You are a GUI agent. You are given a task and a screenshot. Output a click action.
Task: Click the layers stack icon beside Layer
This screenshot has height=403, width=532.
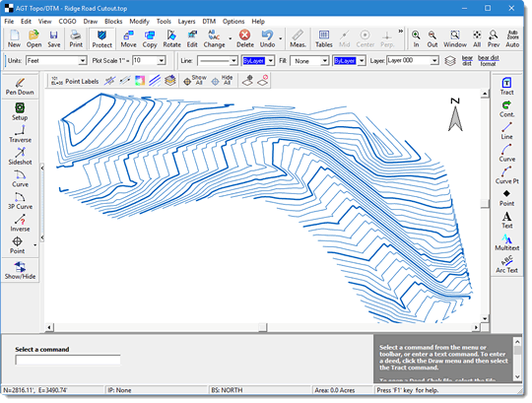pos(450,61)
